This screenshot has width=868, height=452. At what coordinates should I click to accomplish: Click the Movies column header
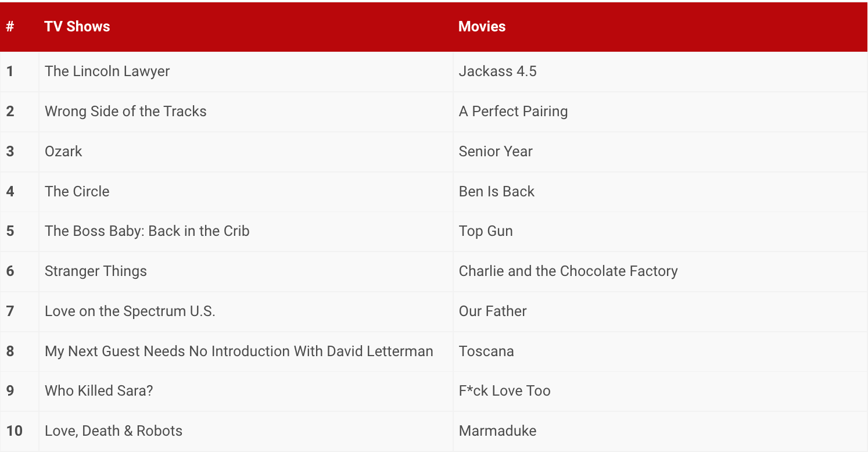[482, 27]
